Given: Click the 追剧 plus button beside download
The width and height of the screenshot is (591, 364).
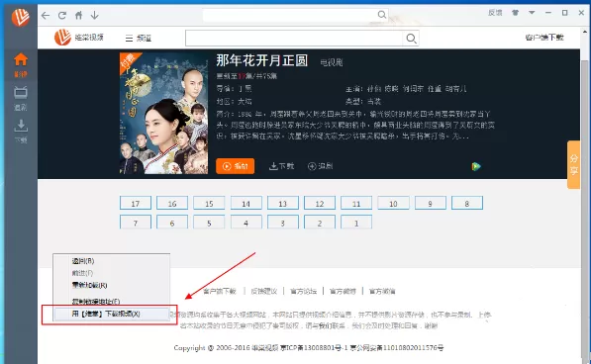Looking at the screenshot, I should pyautogui.click(x=320, y=166).
